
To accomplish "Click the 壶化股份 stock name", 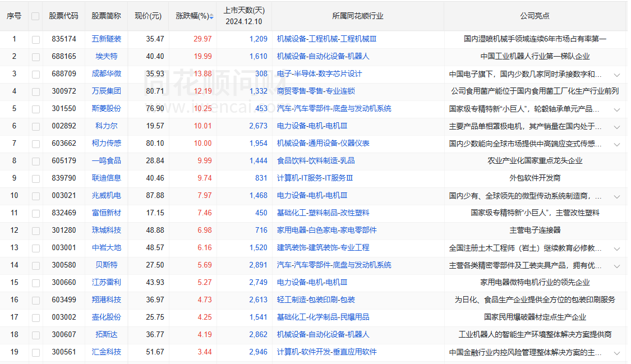I will [106, 317].
